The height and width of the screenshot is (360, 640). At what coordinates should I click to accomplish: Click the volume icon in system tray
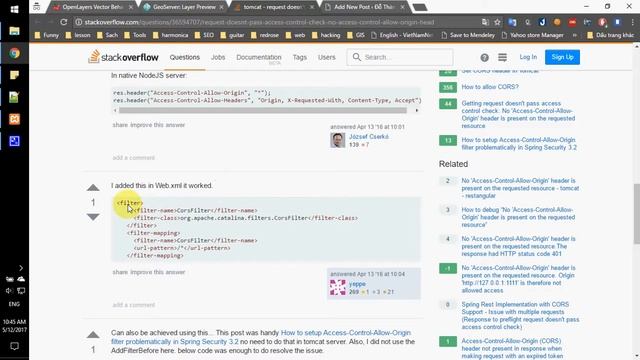(9, 291)
